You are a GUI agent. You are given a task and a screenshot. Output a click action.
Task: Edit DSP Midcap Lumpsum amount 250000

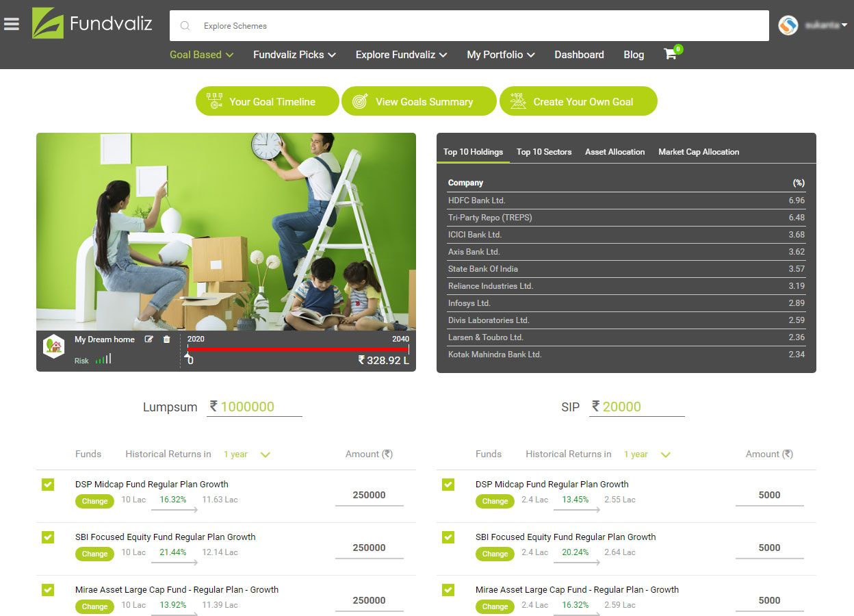[370, 496]
